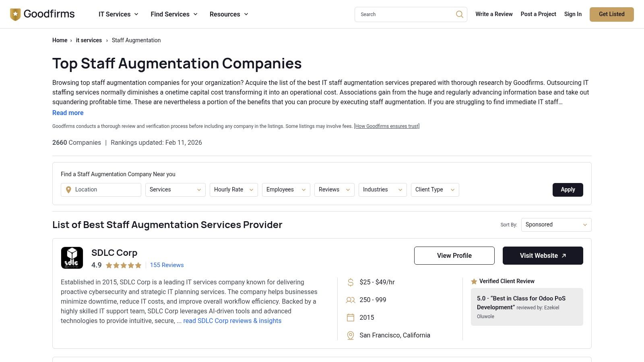644x362 pixels.
Task: Click the location pin icon in filter
Action: coord(68,190)
